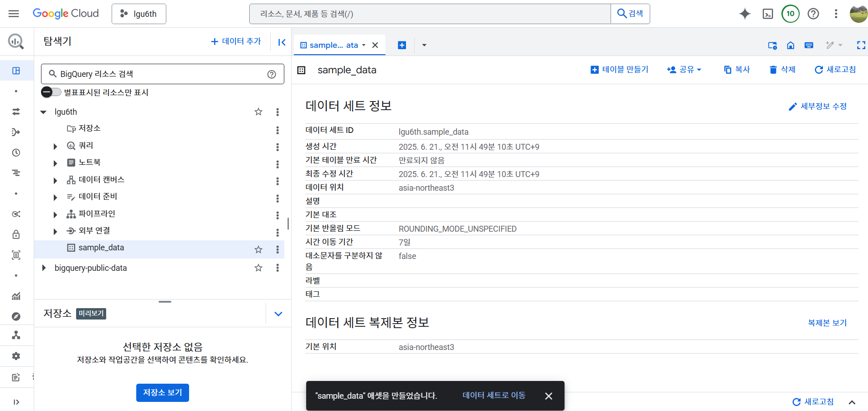
Task: Expand the 데이터 캔버스 tree node
Action: tap(55, 181)
